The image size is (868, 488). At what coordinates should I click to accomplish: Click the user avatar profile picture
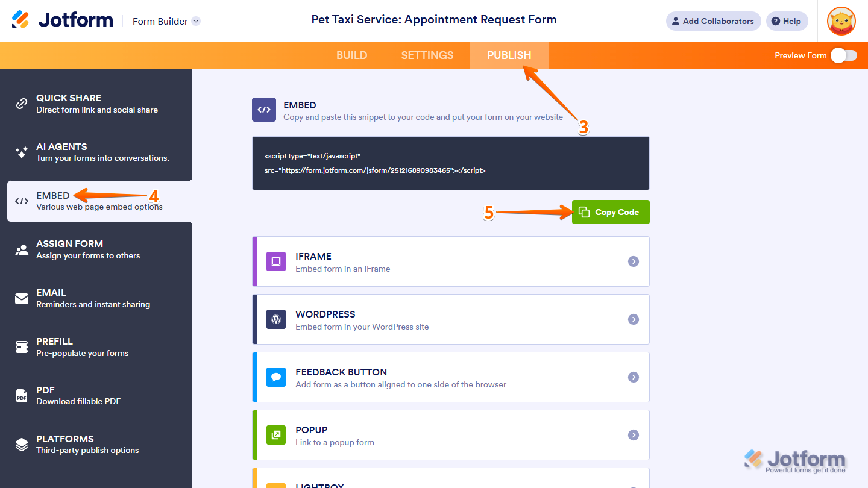pos(841,21)
